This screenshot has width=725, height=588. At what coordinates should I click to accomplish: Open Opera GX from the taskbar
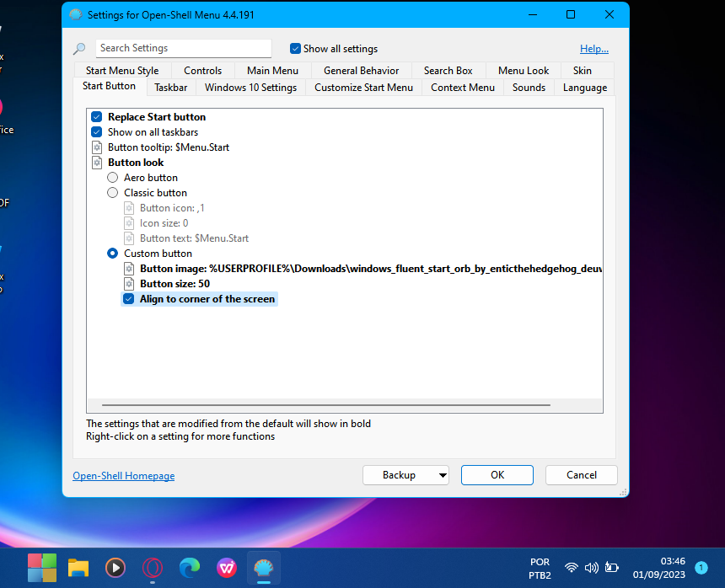click(153, 568)
